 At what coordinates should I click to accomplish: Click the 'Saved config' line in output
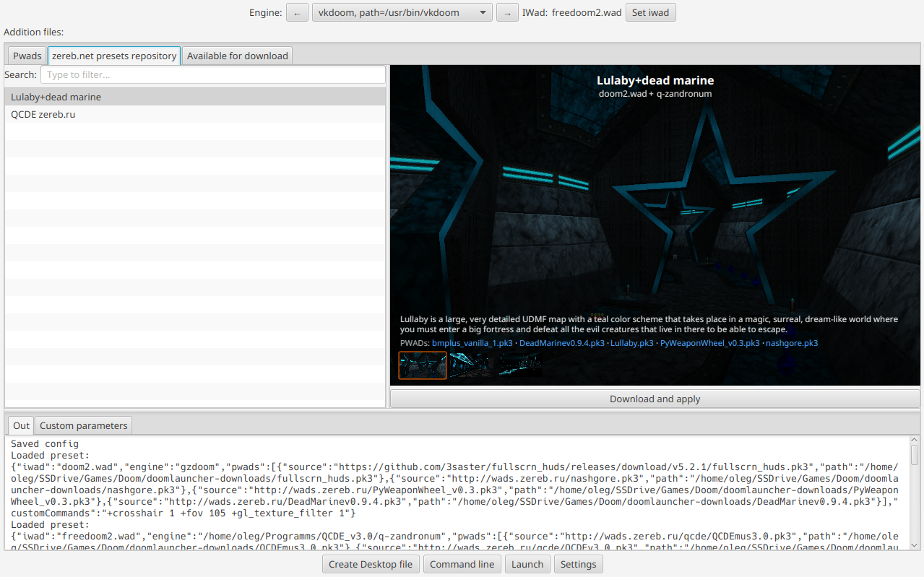(45, 444)
